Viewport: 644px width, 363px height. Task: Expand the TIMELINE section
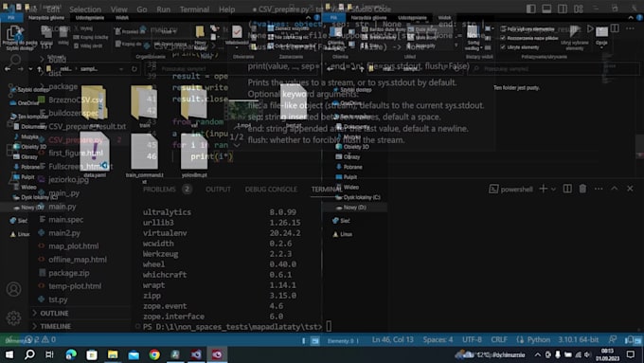[56, 326]
